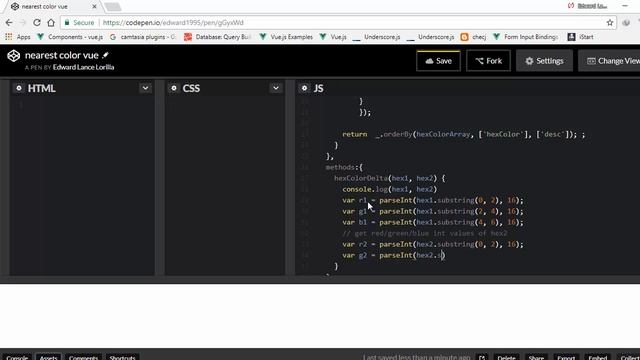The width and height of the screenshot is (640, 360).
Task: Bookmark this page with the star
Action: pos(610,23)
